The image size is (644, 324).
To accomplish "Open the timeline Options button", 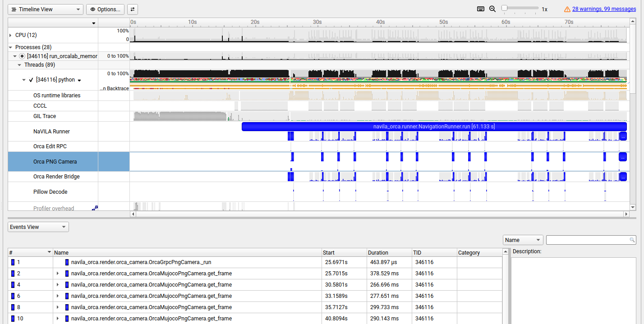I will pyautogui.click(x=105, y=9).
